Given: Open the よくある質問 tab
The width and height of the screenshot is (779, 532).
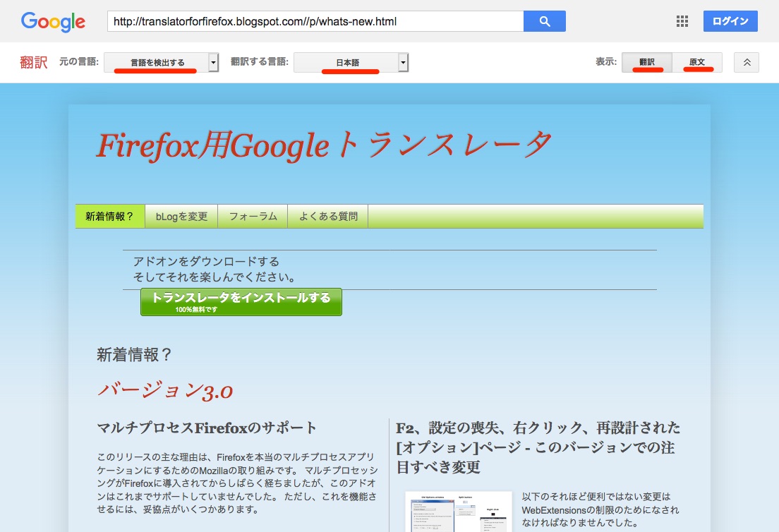Looking at the screenshot, I should pos(328,217).
